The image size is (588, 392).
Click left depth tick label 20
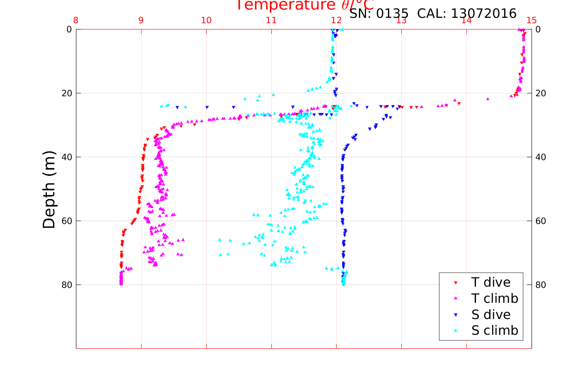tap(66, 93)
